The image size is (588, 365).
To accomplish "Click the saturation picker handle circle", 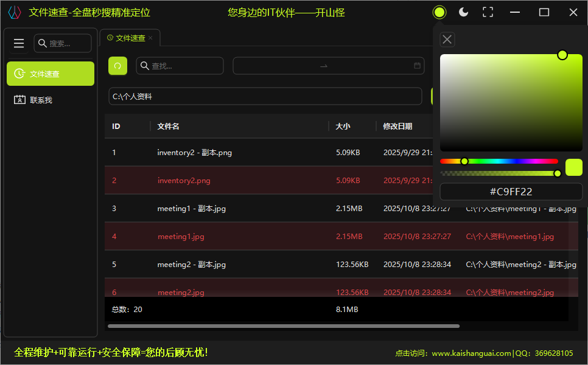I will 562,55.
